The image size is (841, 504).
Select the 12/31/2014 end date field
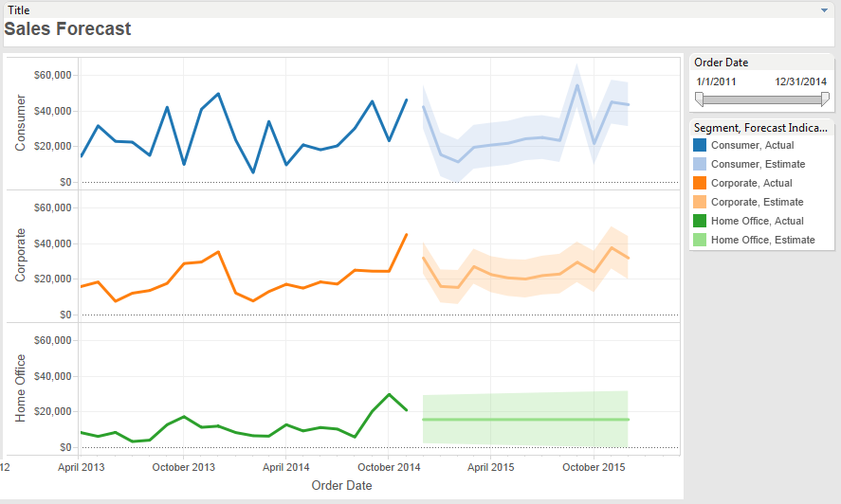click(801, 81)
